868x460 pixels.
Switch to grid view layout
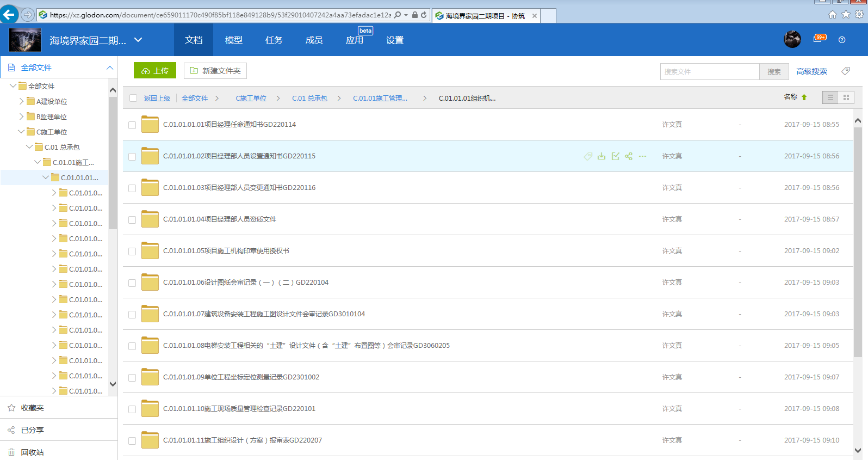(x=846, y=97)
